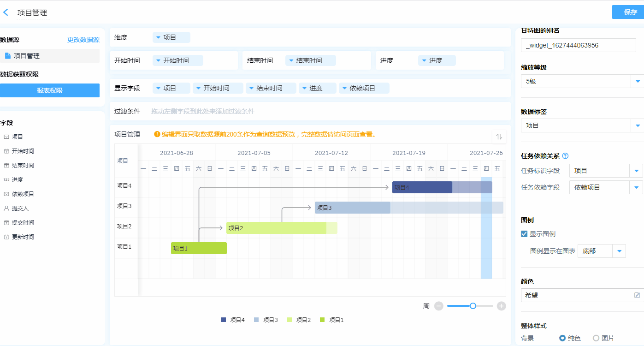Viewport: 644px width, 346px height.
Task: Select the 依赖项目 field in the list
Action: click(23, 194)
